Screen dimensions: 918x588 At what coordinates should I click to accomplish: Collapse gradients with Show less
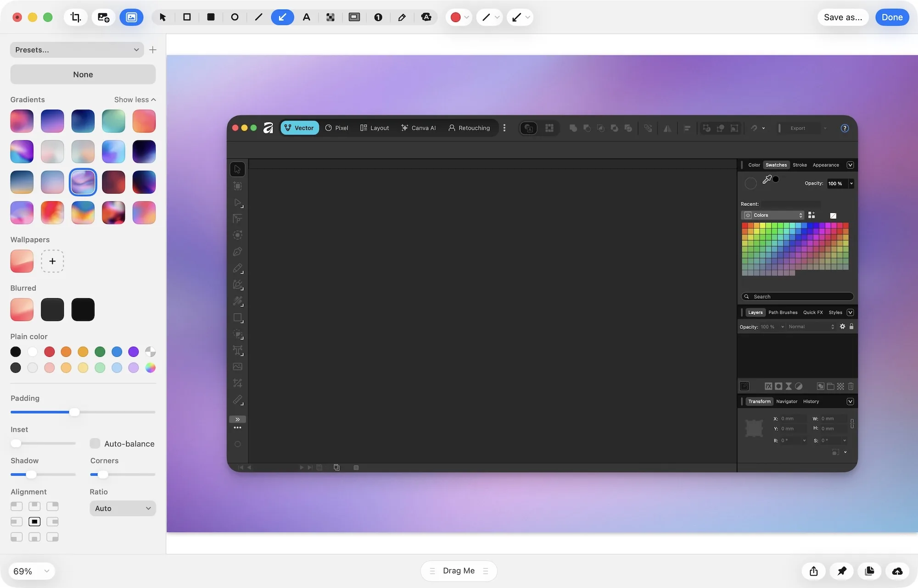(135, 100)
